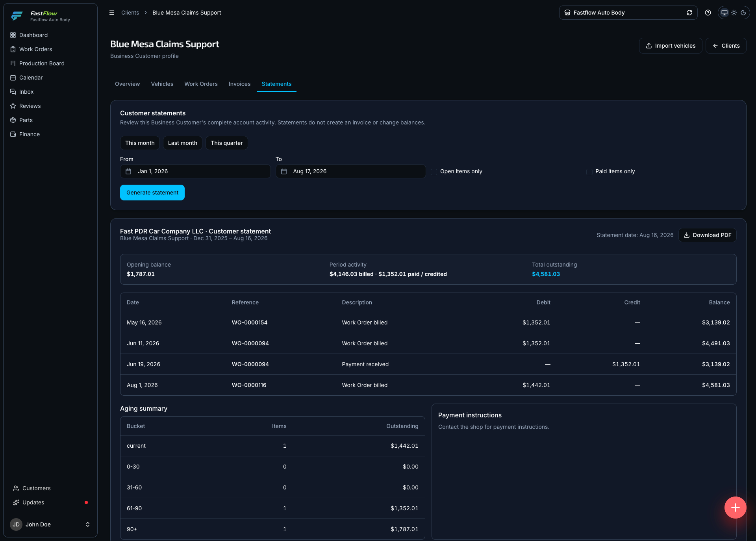Open Work Orders in the sidebar

pos(35,49)
